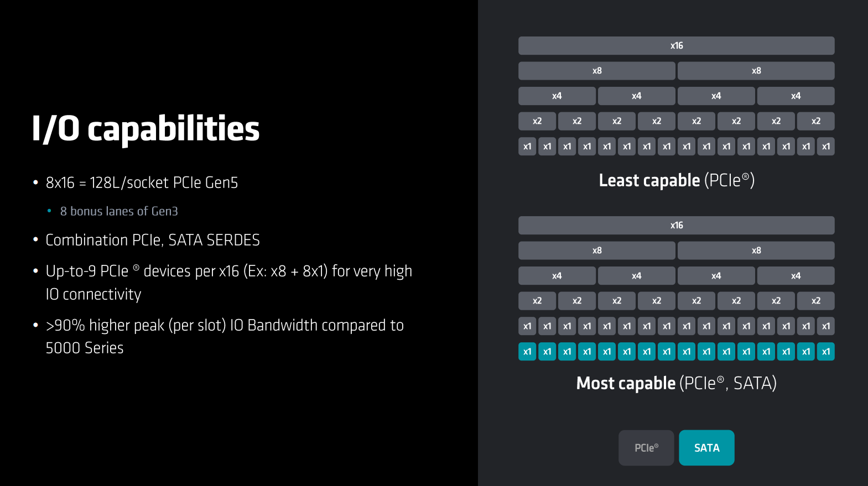Click the PCIe legend button
The width and height of the screenshot is (868, 486).
pos(646,448)
